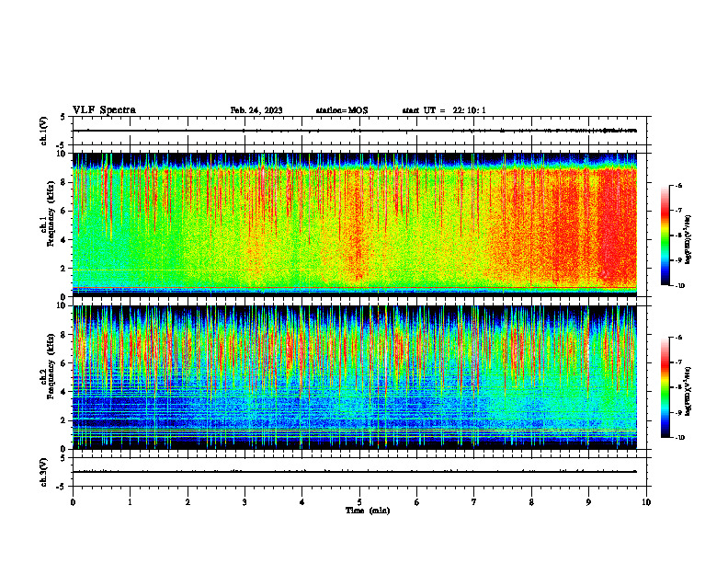Click the "ch.1(V)" waveform axis label

[x=44, y=131]
